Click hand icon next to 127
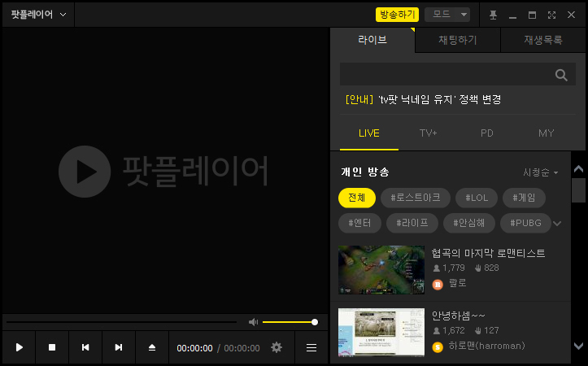Screen dimensions: 588x366 pos(477,331)
